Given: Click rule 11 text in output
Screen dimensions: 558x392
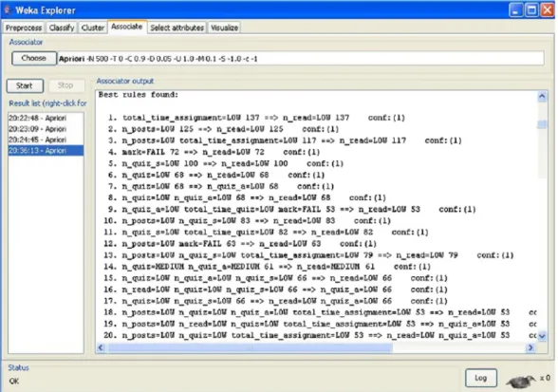Looking at the screenshot, I should point(266,233).
